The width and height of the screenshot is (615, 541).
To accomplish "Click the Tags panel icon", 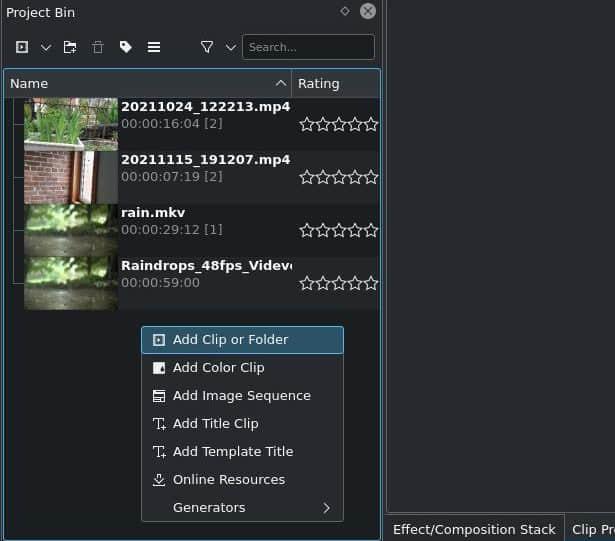I will [x=125, y=47].
